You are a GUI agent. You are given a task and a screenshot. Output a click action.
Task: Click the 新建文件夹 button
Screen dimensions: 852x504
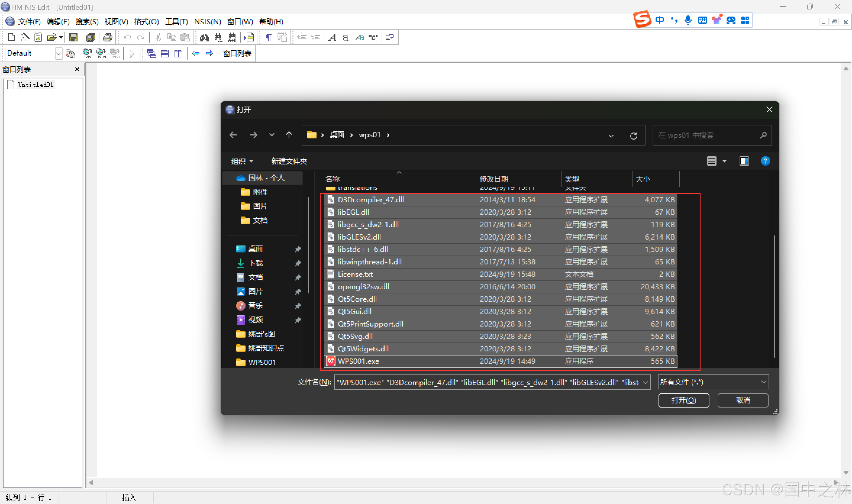(x=289, y=161)
